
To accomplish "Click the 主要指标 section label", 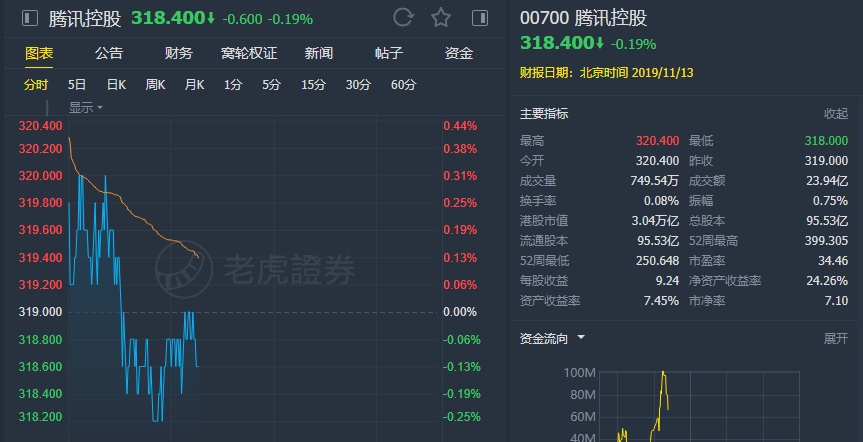I will [544, 114].
